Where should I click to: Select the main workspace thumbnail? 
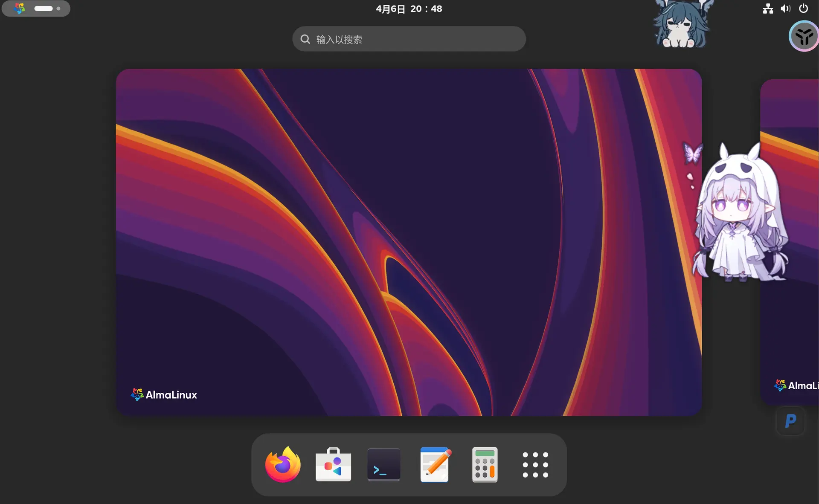click(409, 242)
